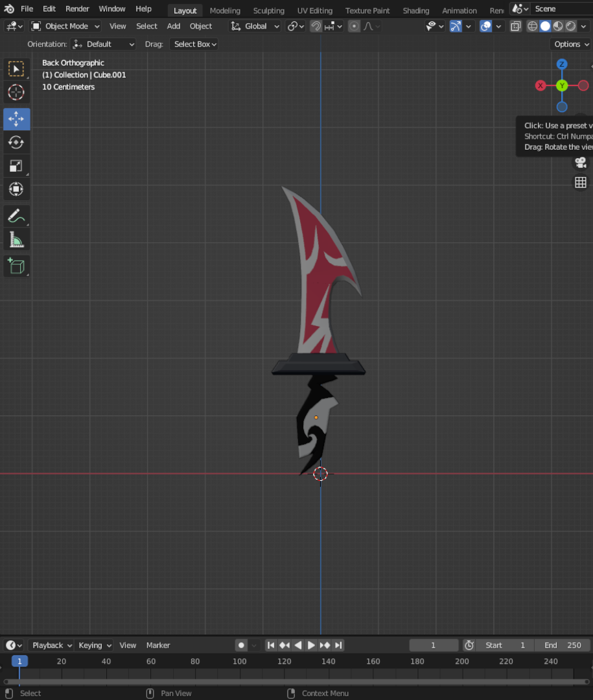Select the Select Box tool

click(16, 69)
